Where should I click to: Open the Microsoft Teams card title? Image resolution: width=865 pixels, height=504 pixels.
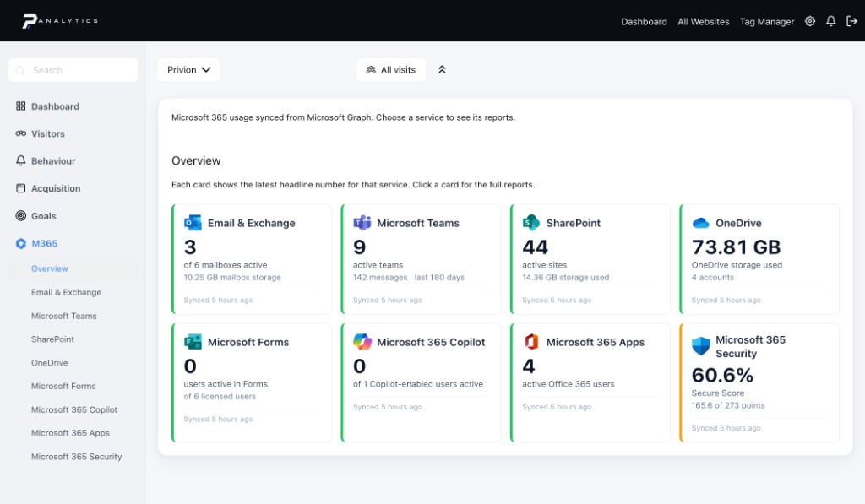(x=418, y=223)
